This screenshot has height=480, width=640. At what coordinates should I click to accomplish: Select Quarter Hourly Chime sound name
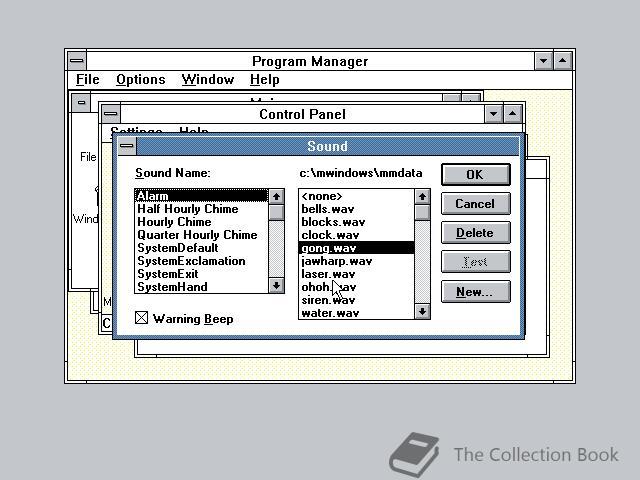click(202, 235)
